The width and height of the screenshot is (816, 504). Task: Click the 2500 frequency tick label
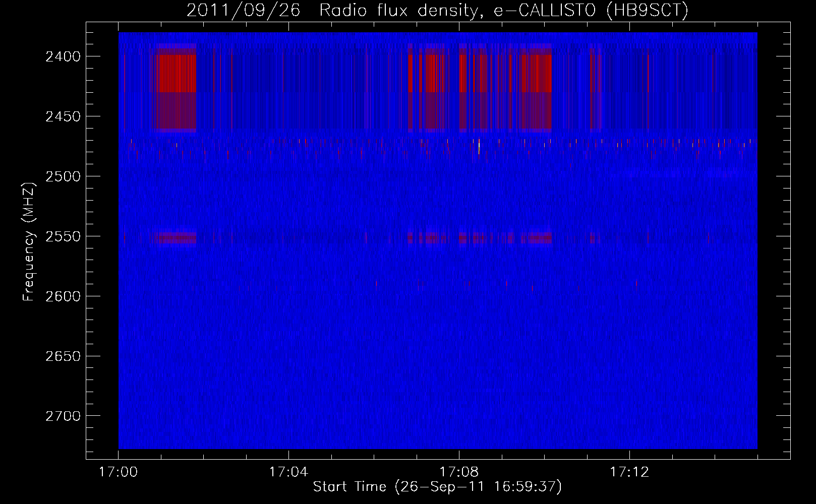click(x=63, y=176)
